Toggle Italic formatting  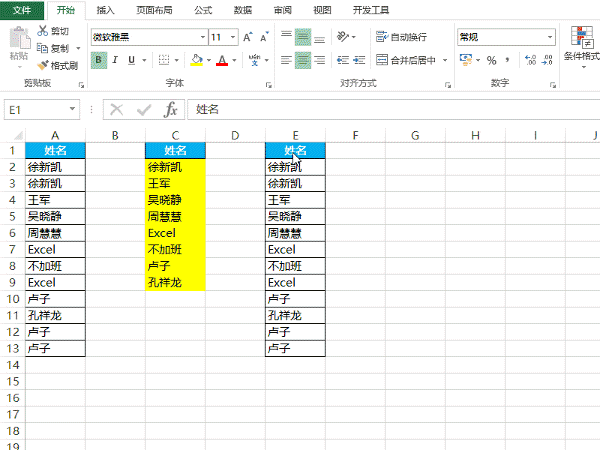coord(116,60)
